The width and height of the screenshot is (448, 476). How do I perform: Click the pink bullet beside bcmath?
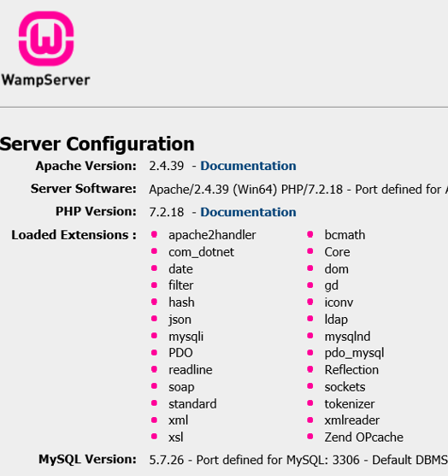pyautogui.click(x=310, y=234)
